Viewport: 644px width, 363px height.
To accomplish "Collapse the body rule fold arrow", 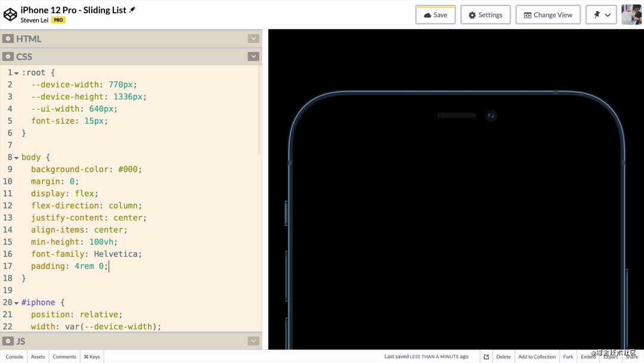I will click(x=17, y=158).
